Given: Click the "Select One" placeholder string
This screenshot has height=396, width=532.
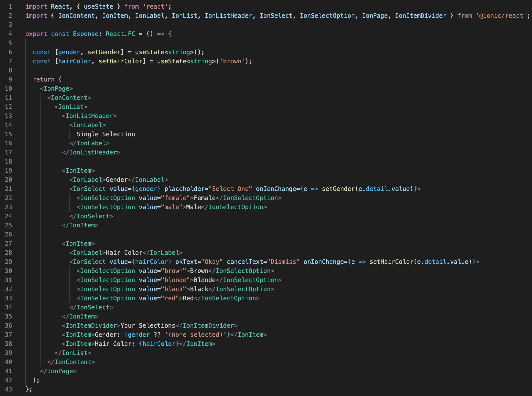Looking at the screenshot, I should pyautogui.click(x=230, y=189).
